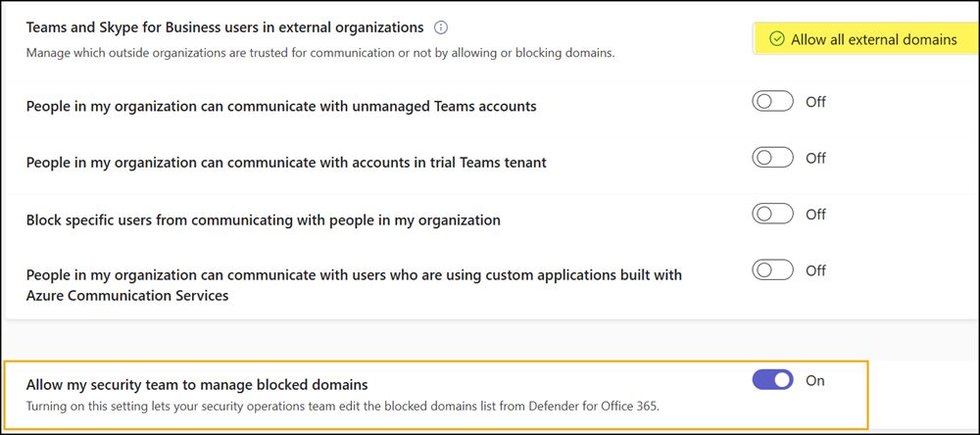Click the info icon beside external organizations heading
Screen dimensions: 980x435
tap(441, 27)
